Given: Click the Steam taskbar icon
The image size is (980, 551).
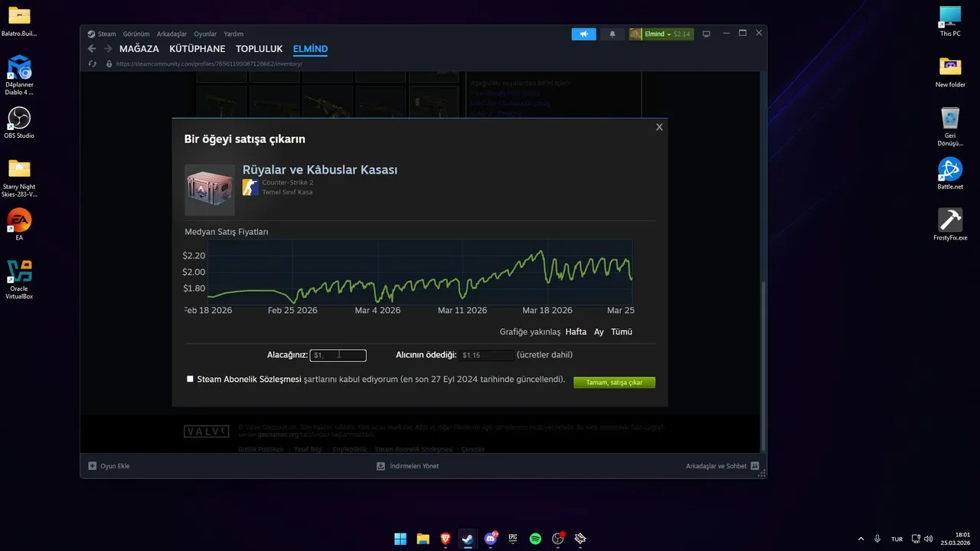Looking at the screenshot, I should pos(468,539).
